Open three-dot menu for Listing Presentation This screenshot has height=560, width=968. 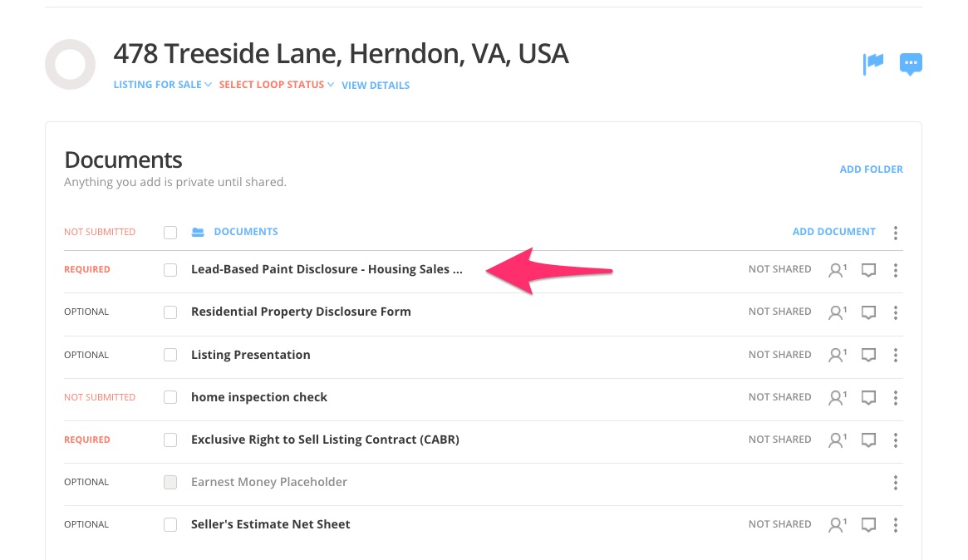tap(895, 355)
